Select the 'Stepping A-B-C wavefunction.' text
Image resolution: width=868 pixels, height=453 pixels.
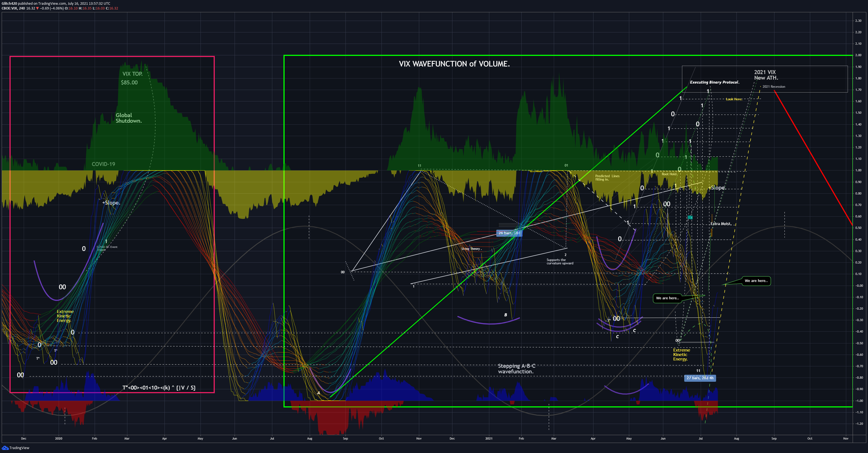pos(517,369)
